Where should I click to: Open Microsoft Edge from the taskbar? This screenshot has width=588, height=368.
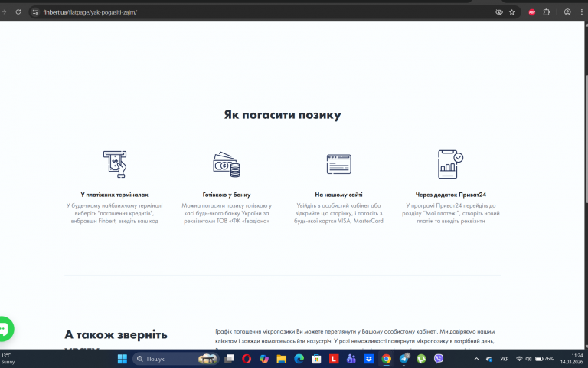click(x=299, y=359)
